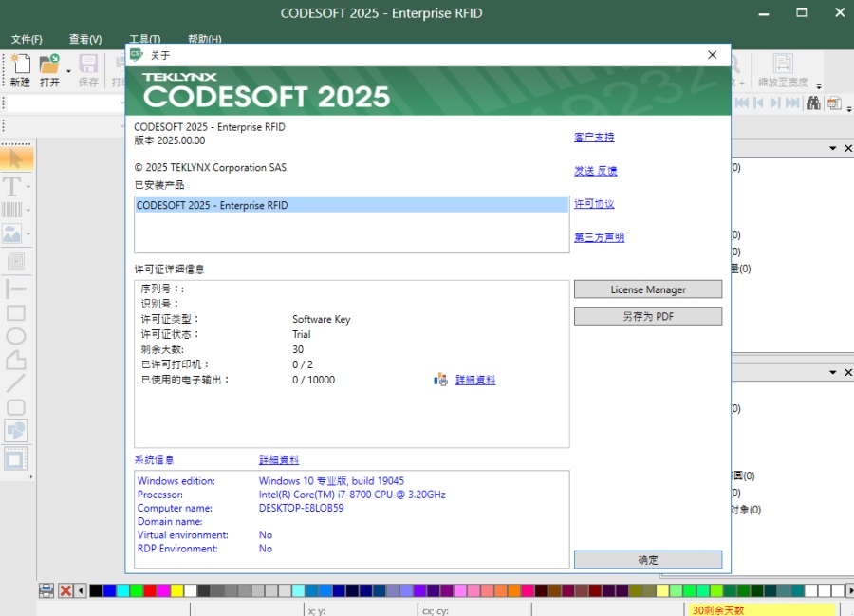Open 詳細資料 link next to 系统信息
854x616 pixels.
coord(279,460)
